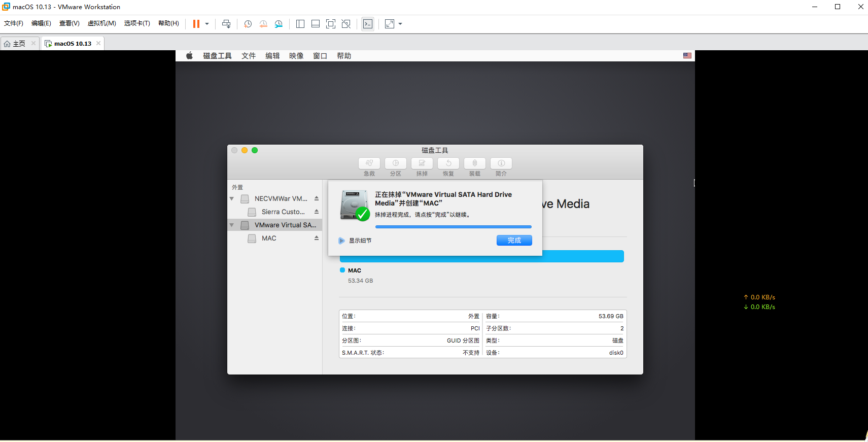Toggle the library sidebar view icon
The width and height of the screenshot is (868, 442).
click(300, 24)
